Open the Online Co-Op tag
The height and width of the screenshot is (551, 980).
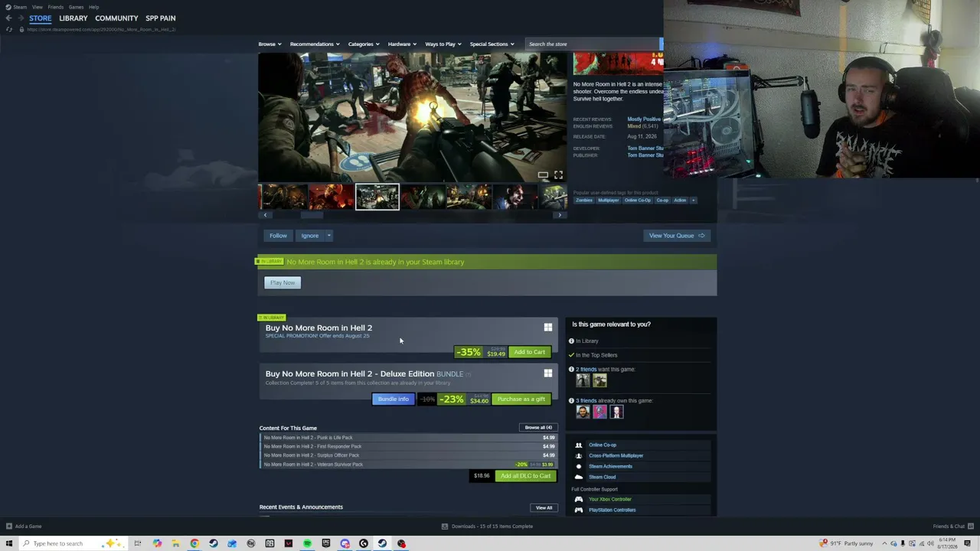coord(637,201)
